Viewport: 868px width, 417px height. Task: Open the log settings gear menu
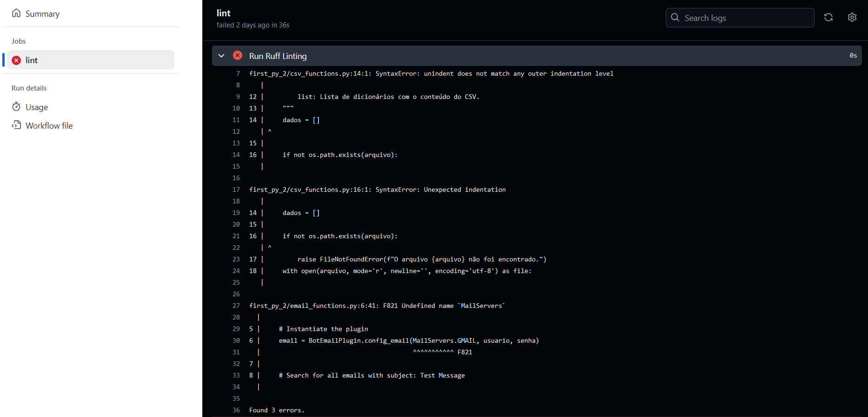[x=852, y=17]
